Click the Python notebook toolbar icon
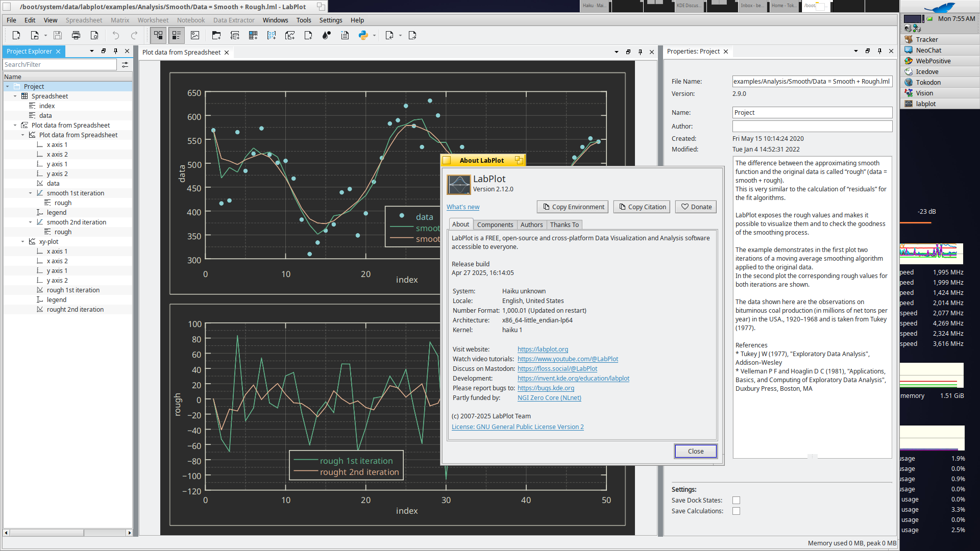 [363, 35]
